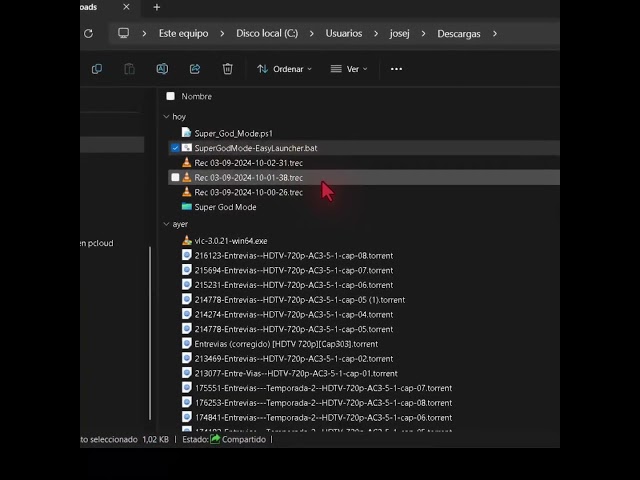The height and width of the screenshot is (480, 640).
Task: Navigate to Este equipo in breadcrumb
Action: pos(183,33)
